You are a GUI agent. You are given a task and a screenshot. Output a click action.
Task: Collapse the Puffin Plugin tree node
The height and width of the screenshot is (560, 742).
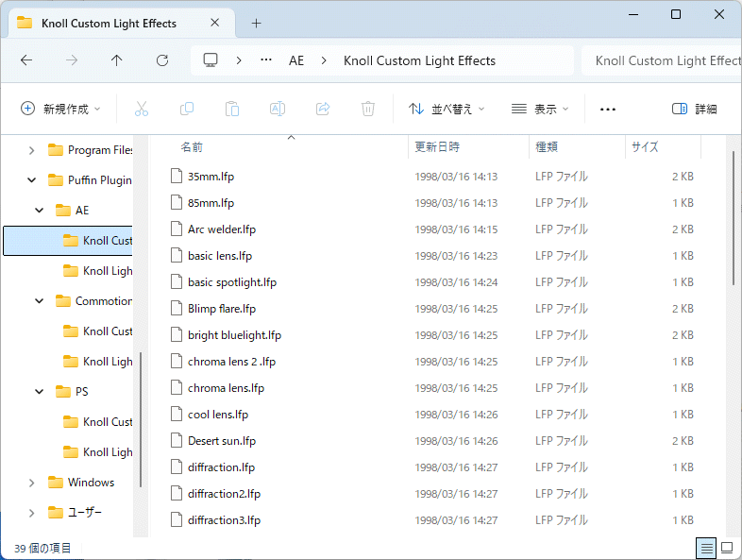pos(32,180)
